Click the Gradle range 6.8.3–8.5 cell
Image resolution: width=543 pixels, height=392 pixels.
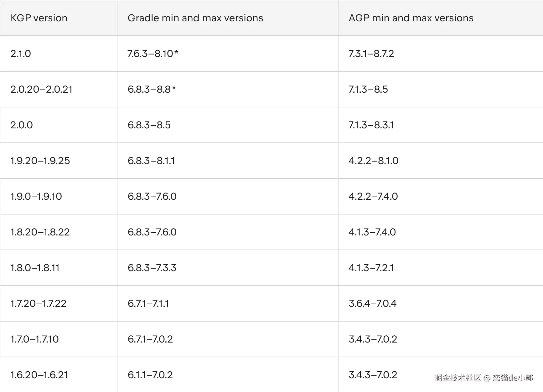tap(149, 125)
